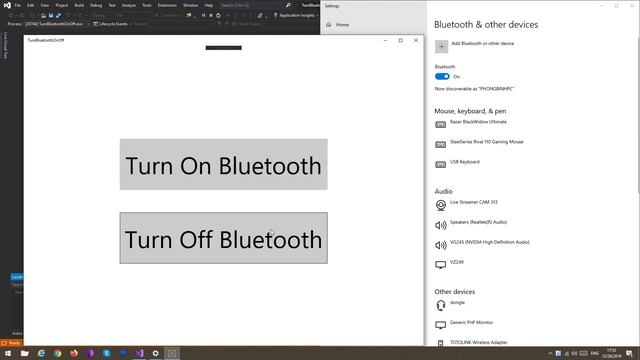Click the Visual Studio search magnifier icon
640x360 pixels.
click(x=288, y=5)
